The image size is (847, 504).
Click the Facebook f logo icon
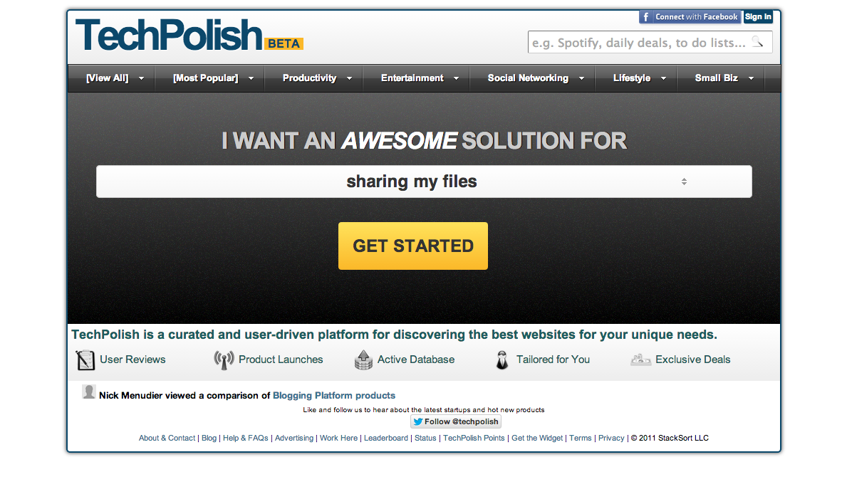[646, 16]
